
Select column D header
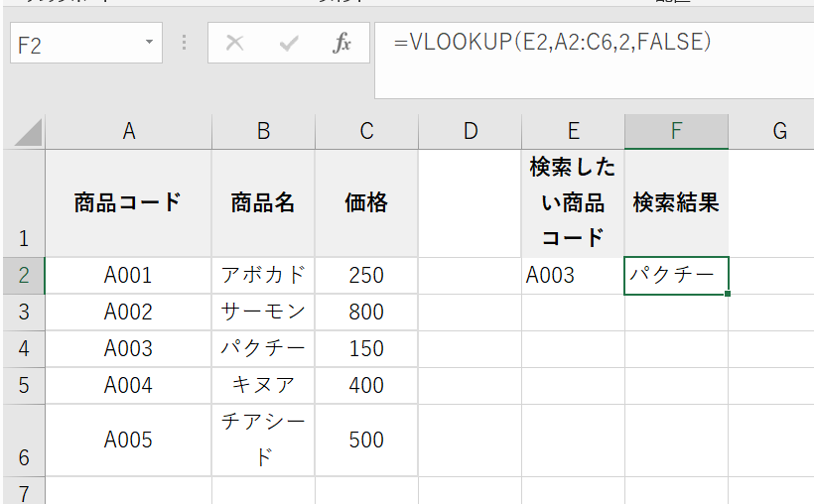click(x=470, y=131)
